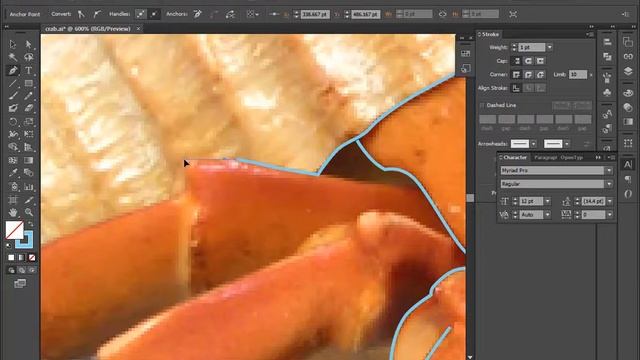
Task: Pick the Pencil tool
Action: [29, 96]
